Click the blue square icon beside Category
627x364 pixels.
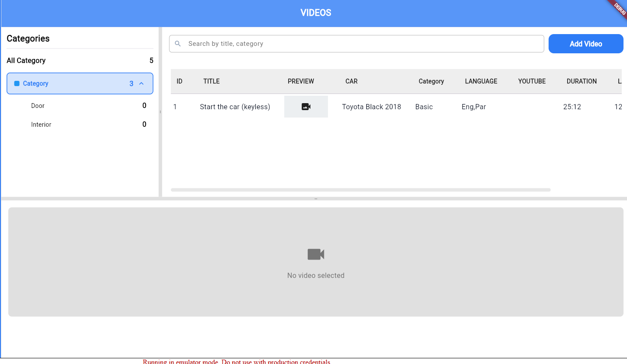click(x=17, y=83)
